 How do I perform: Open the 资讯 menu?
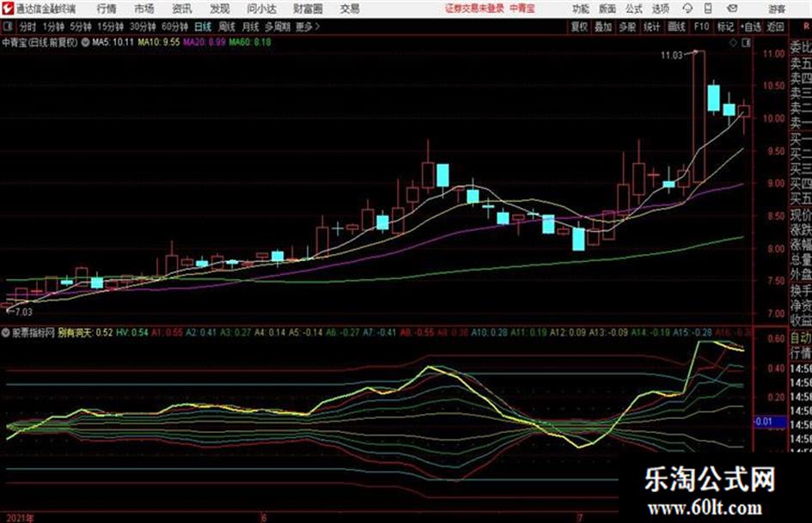pos(182,9)
